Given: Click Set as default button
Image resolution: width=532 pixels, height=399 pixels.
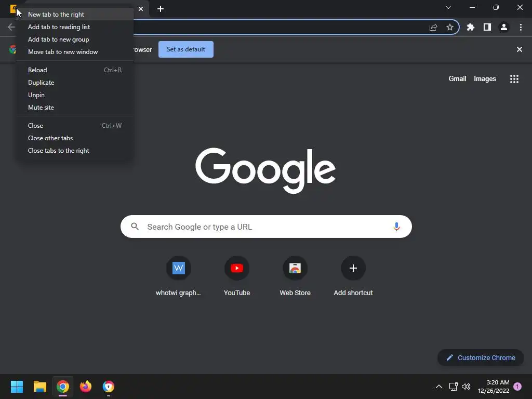Looking at the screenshot, I should pos(186,49).
